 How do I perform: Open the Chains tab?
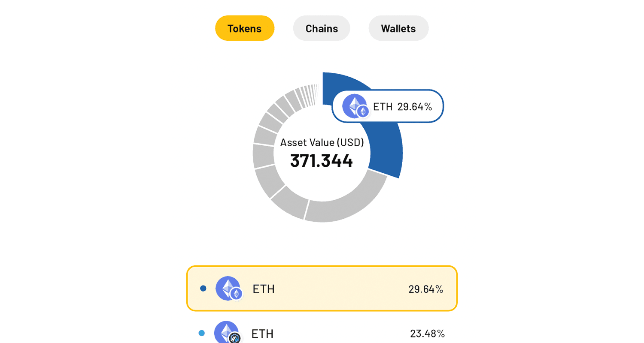coord(322,28)
